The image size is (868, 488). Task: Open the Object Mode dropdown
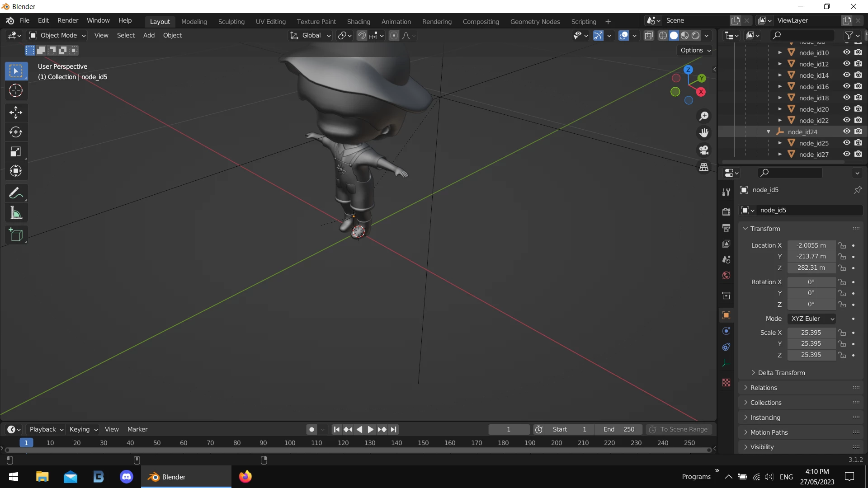57,35
